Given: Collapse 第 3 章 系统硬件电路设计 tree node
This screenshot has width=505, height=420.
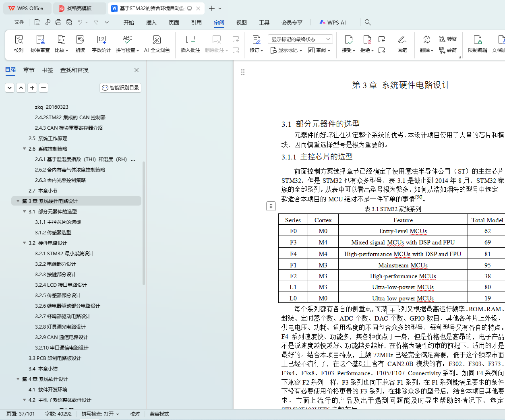Looking at the screenshot, I should [x=18, y=201].
